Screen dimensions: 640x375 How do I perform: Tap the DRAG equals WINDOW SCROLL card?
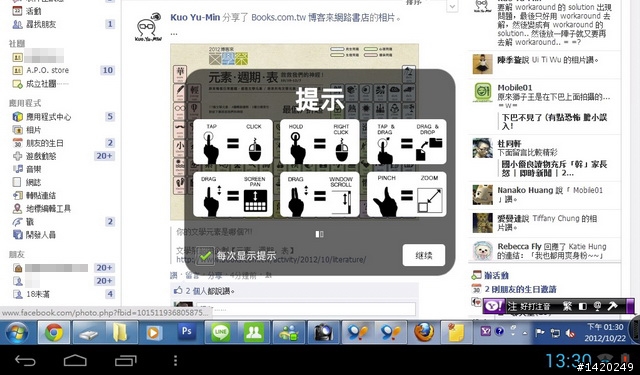coord(320,194)
